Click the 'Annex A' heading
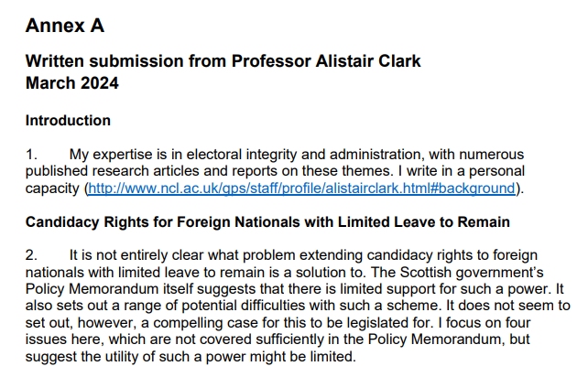The width and height of the screenshot is (588, 377). 65,26
